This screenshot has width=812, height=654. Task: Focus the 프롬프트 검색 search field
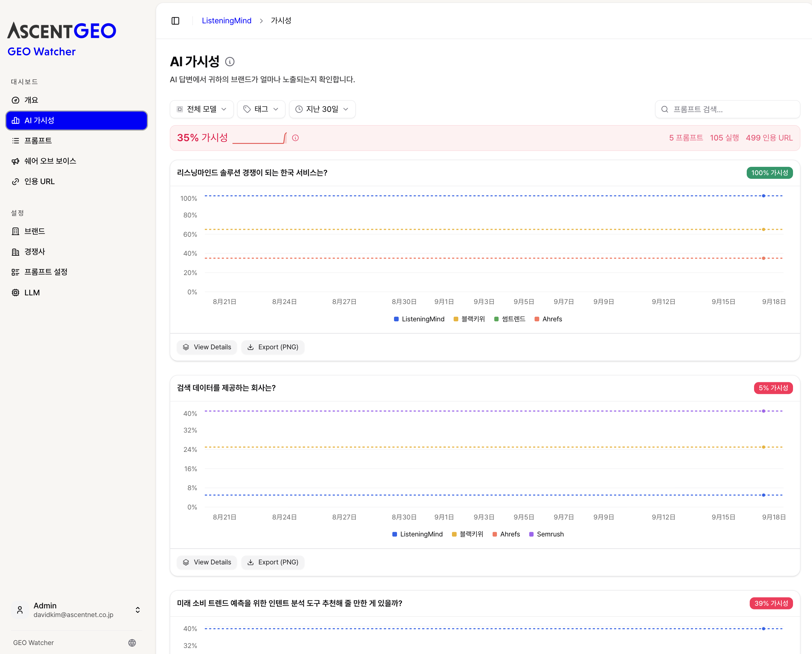[727, 109]
